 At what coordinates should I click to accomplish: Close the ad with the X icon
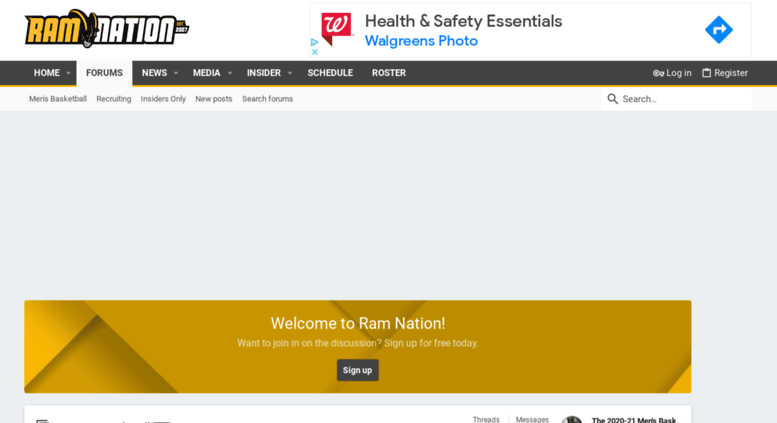314,52
